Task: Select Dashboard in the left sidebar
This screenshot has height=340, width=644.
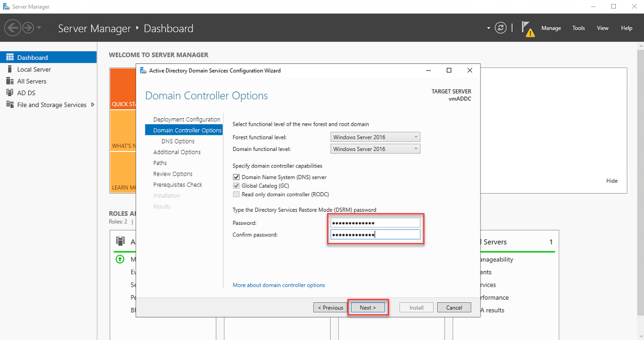Action: click(x=48, y=57)
